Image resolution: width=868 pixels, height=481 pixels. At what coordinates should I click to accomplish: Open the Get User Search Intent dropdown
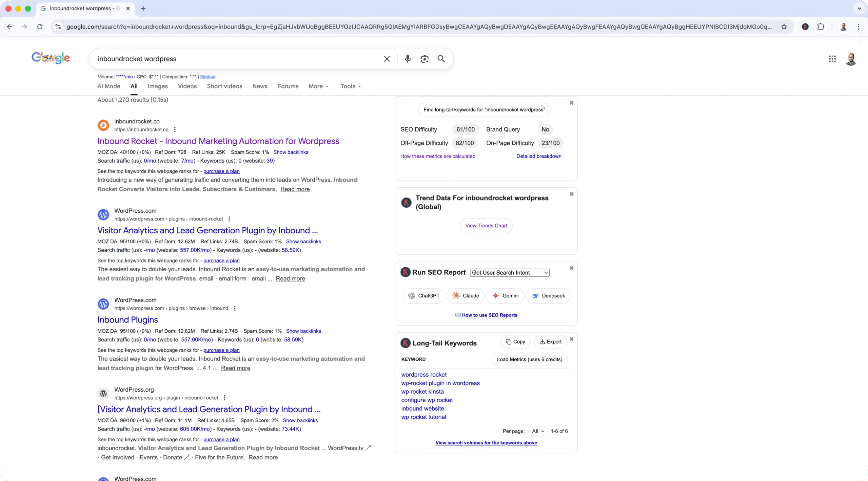click(x=509, y=272)
